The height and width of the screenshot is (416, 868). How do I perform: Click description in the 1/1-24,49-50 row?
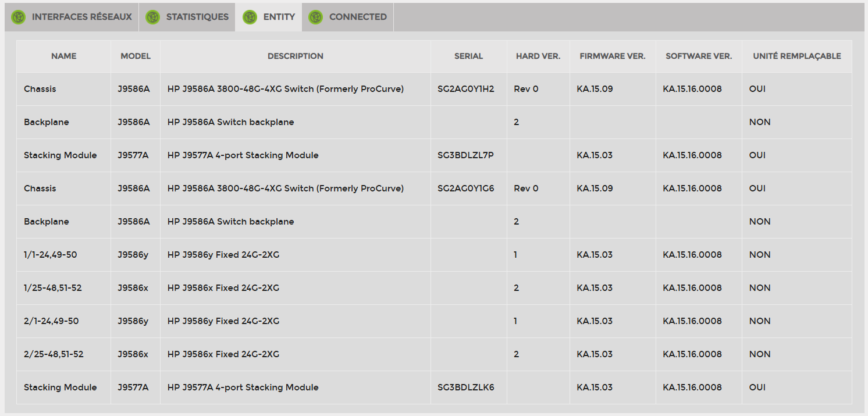click(223, 255)
